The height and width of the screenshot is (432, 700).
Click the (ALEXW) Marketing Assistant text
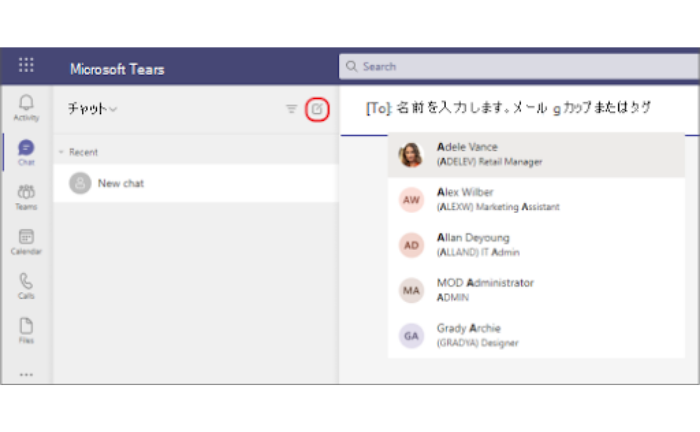(x=498, y=207)
